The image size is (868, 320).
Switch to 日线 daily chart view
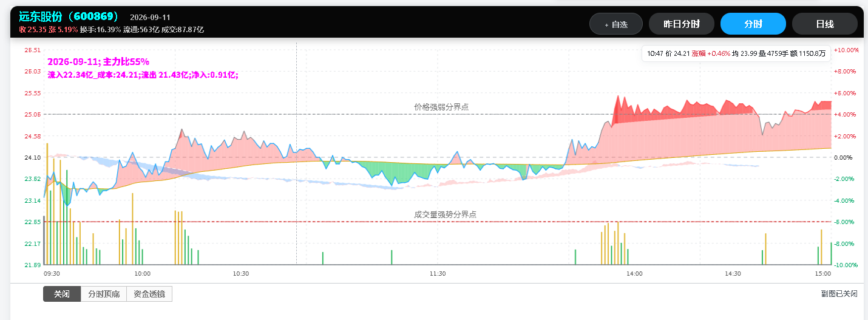(x=824, y=24)
